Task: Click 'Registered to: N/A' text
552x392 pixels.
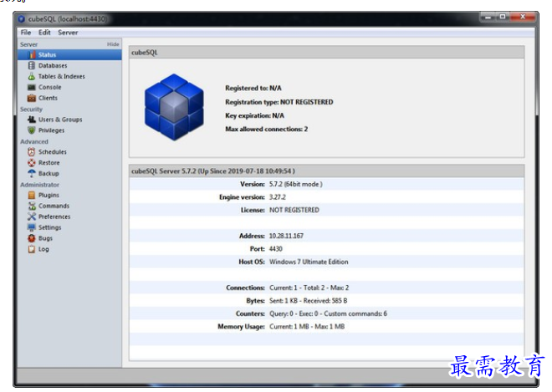Action: pyautogui.click(x=253, y=89)
